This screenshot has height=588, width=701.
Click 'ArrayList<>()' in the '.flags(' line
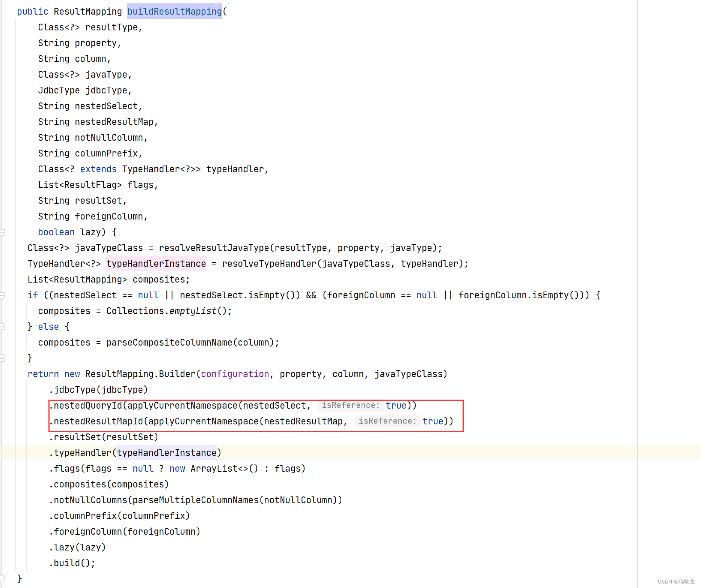[225, 469]
